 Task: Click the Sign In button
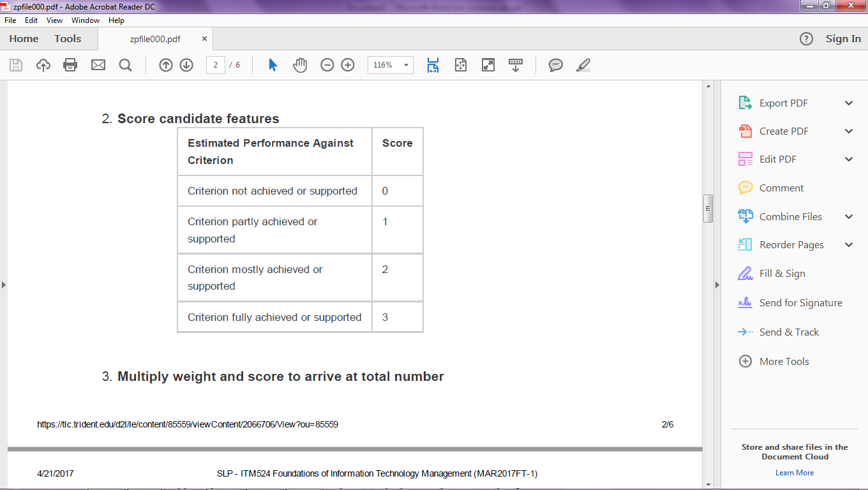coord(842,39)
